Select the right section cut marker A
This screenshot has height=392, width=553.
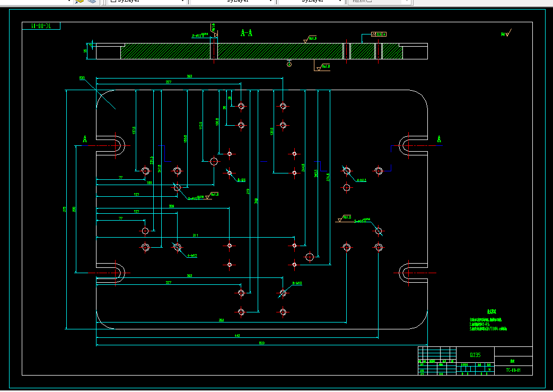439,139
